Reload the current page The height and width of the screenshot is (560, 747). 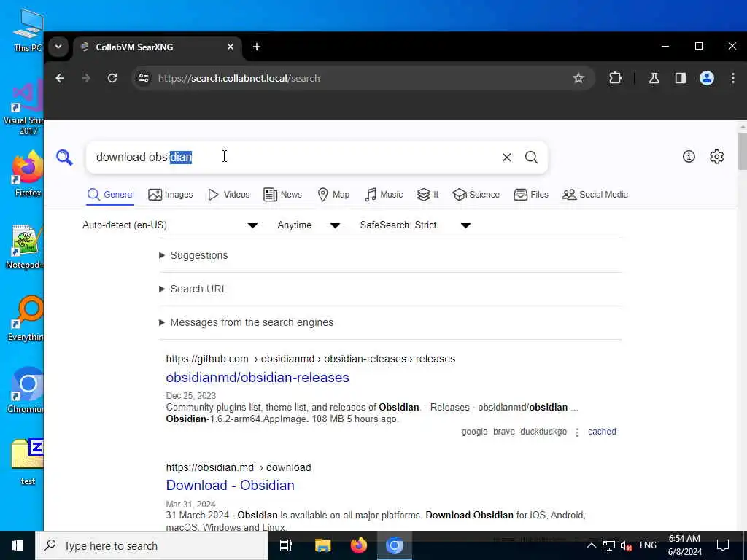coord(112,78)
